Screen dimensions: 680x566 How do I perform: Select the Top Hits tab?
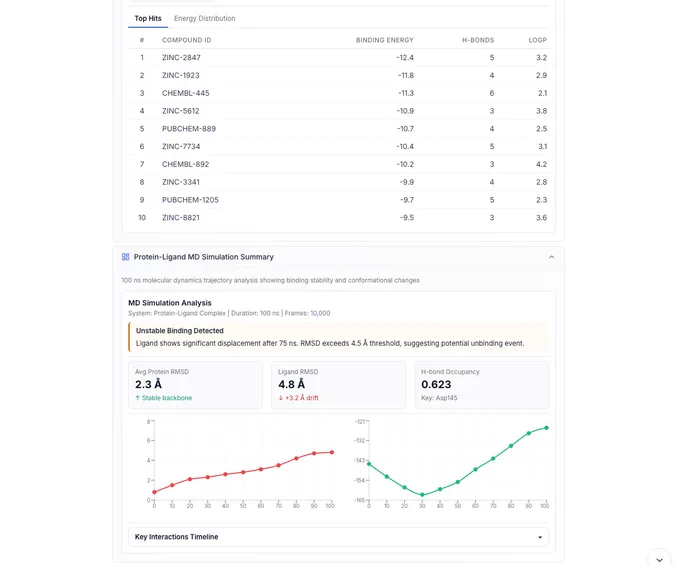tap(148, 18)
